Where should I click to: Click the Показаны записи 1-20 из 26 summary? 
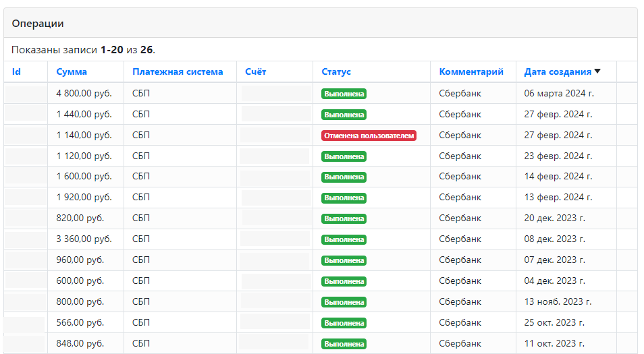pos(84,50)
